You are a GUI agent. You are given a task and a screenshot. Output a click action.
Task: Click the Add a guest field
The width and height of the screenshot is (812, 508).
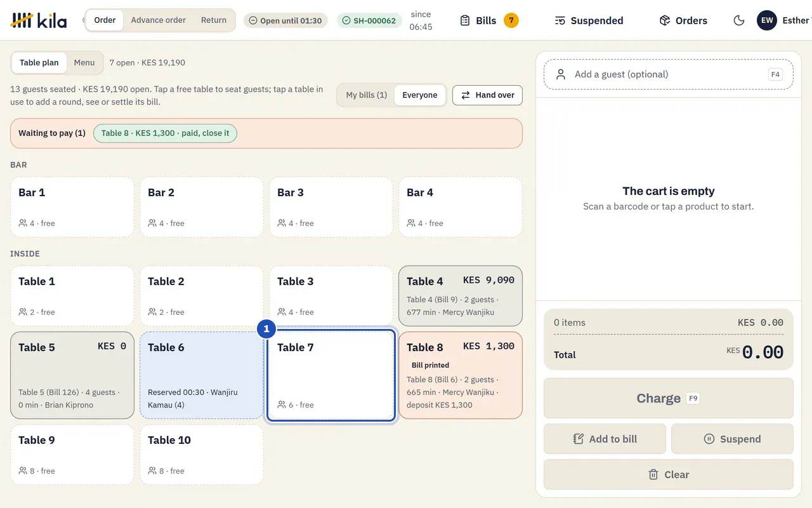click(669, 74)
